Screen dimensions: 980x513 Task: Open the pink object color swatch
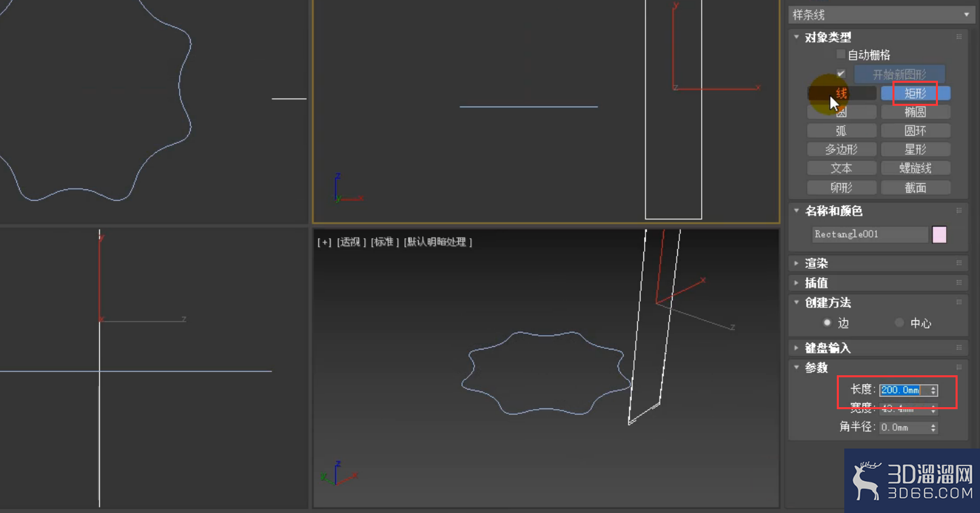(939, 235)
